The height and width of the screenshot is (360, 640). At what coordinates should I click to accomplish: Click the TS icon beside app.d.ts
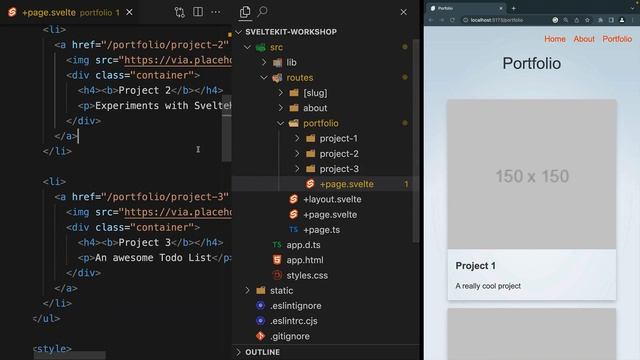coord(277,244)
